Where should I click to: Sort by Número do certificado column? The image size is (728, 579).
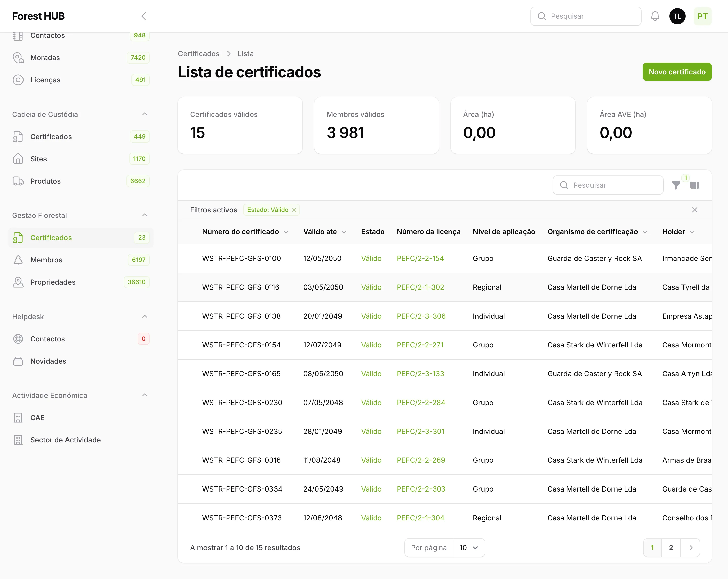tap(245, 232)
